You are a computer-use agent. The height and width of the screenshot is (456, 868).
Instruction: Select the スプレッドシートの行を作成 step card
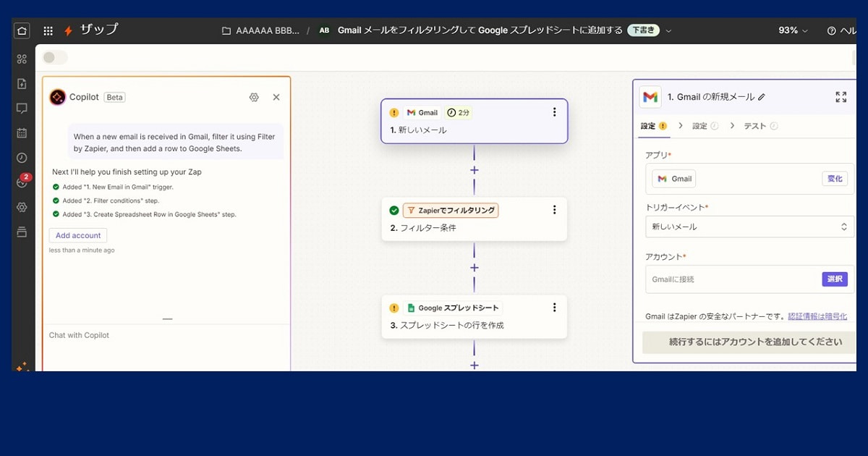tap(475, 316)
